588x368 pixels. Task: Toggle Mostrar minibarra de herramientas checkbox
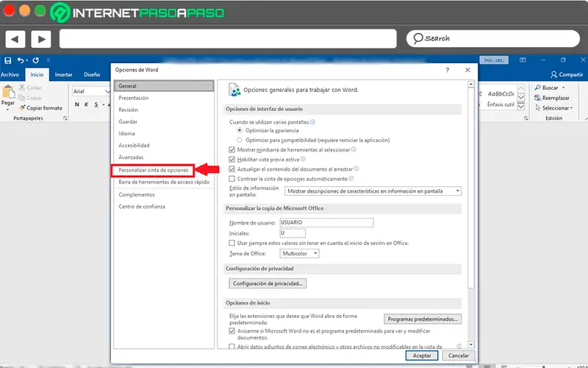coord(232,149)
